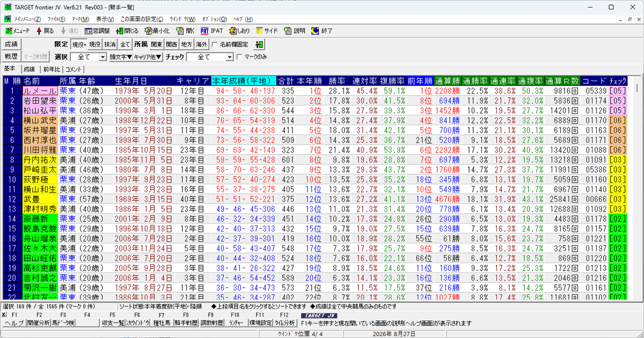Toggle the 現役+ filter button

tap(79, 44)
